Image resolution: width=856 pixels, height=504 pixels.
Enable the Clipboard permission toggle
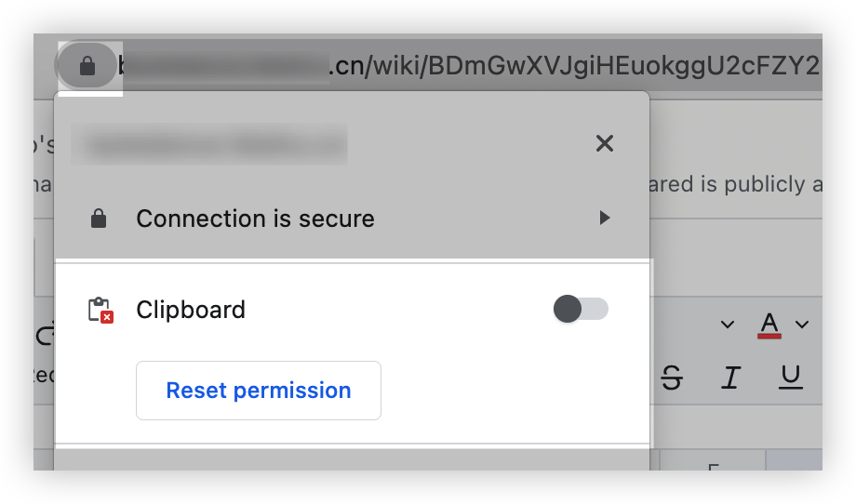[x=581, y=309]
